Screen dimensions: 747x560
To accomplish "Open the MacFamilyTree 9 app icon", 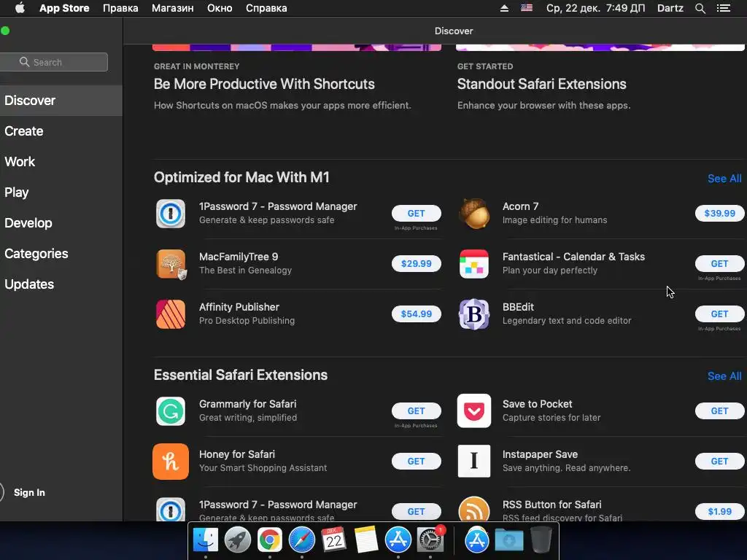I will (171, 264).
